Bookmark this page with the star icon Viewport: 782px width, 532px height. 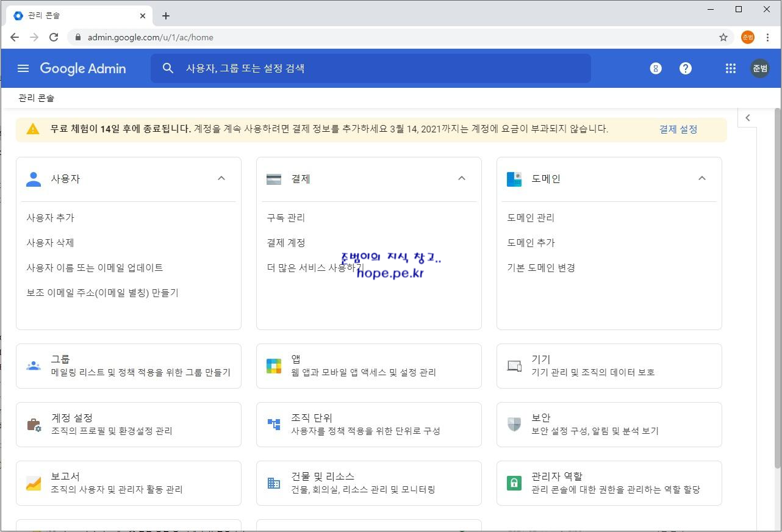[x=723, y=37]
